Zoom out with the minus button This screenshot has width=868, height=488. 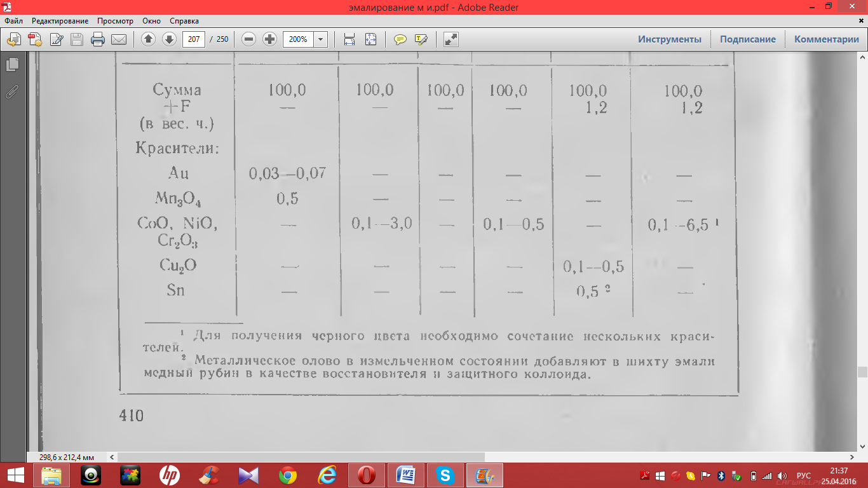tap(249, 39)
